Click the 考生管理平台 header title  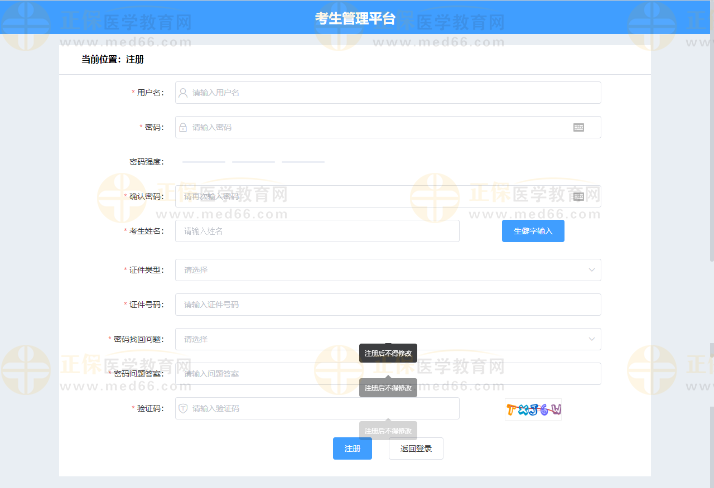[x=355, y=18]
